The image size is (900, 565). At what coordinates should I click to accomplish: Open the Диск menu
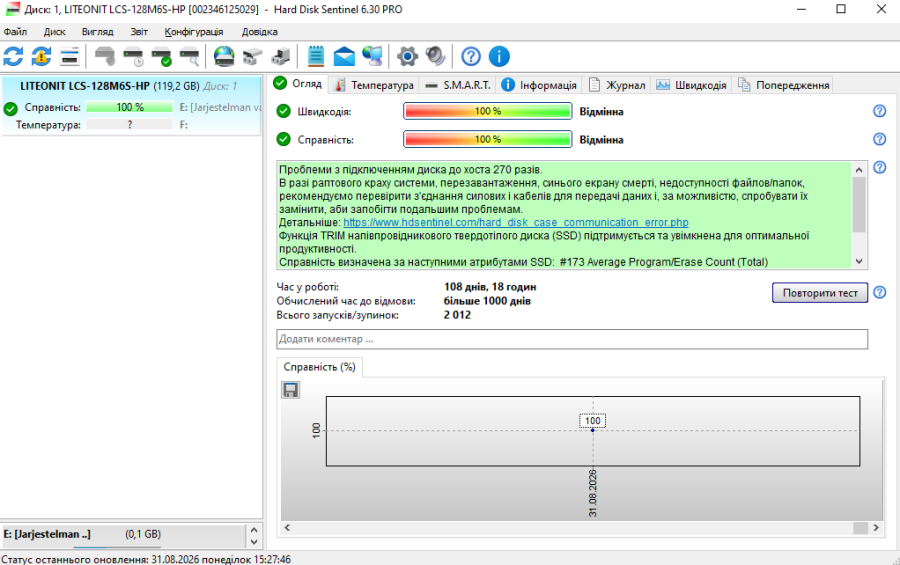tap(55, 32)
